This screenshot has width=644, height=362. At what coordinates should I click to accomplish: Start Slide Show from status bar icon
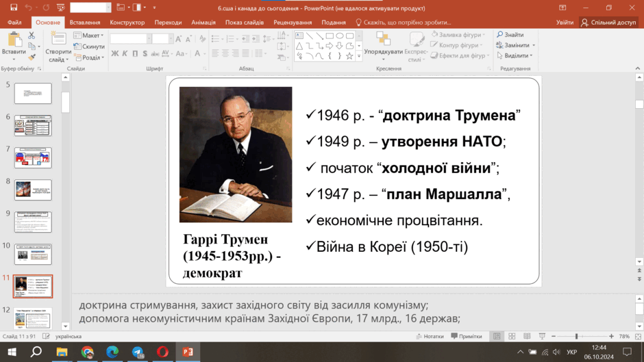(x=542, y=336)
